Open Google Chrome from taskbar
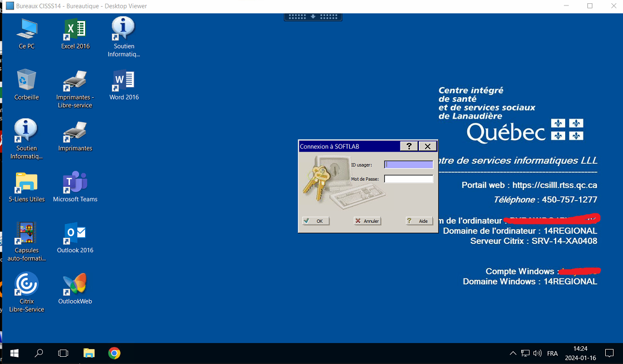Screen dimensions: 623x364 tap(115, 353)
